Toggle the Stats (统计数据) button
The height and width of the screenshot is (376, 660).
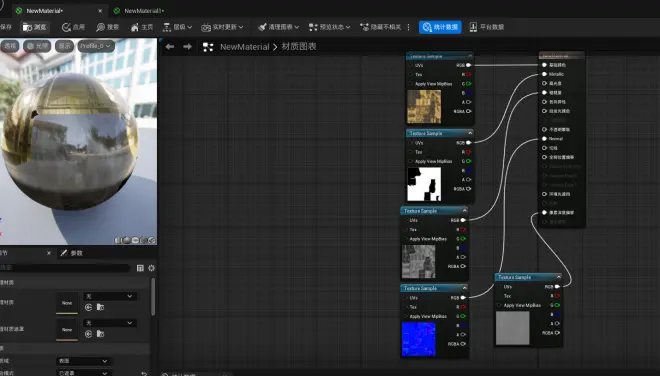pos(440,27)
